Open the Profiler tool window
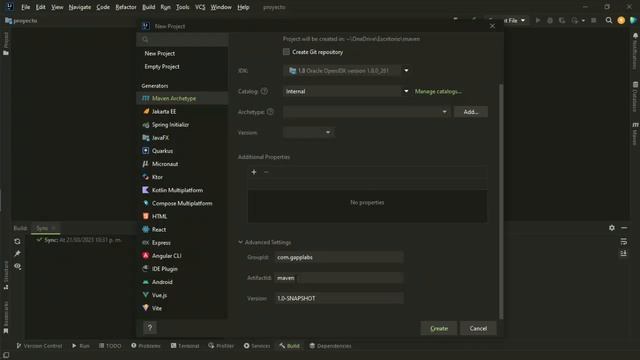Image resolution: width=640 pixels, height=360 pixels. (221, 346)
